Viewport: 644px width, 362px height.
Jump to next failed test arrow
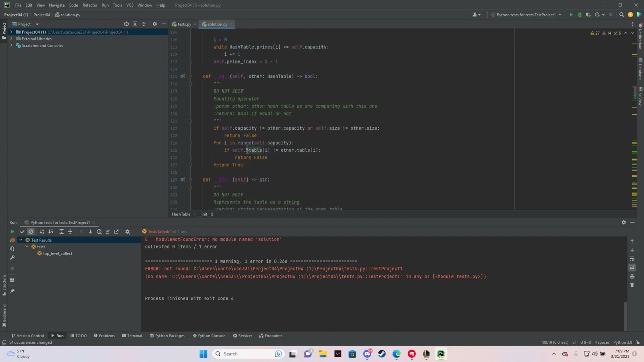90,232
